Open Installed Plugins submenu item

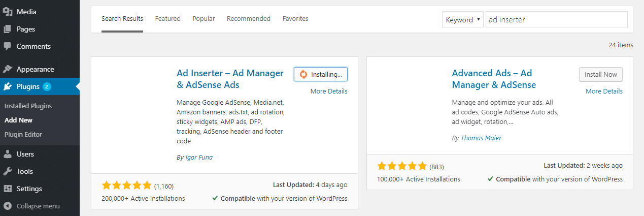tap(28, 106)
